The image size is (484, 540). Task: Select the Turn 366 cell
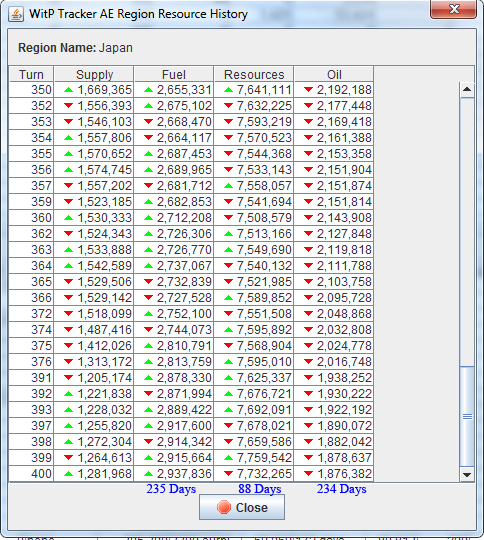[31, 298]
